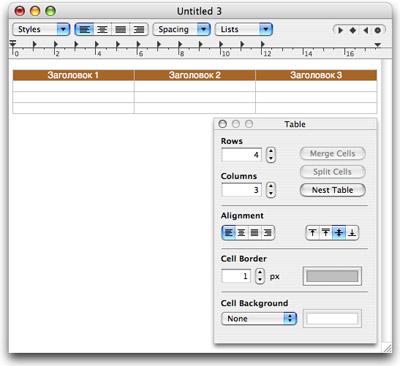Decrease the Columns count with stepper down arrow
The width and height of the screenshot is (400, 366).
coord(271,194)
